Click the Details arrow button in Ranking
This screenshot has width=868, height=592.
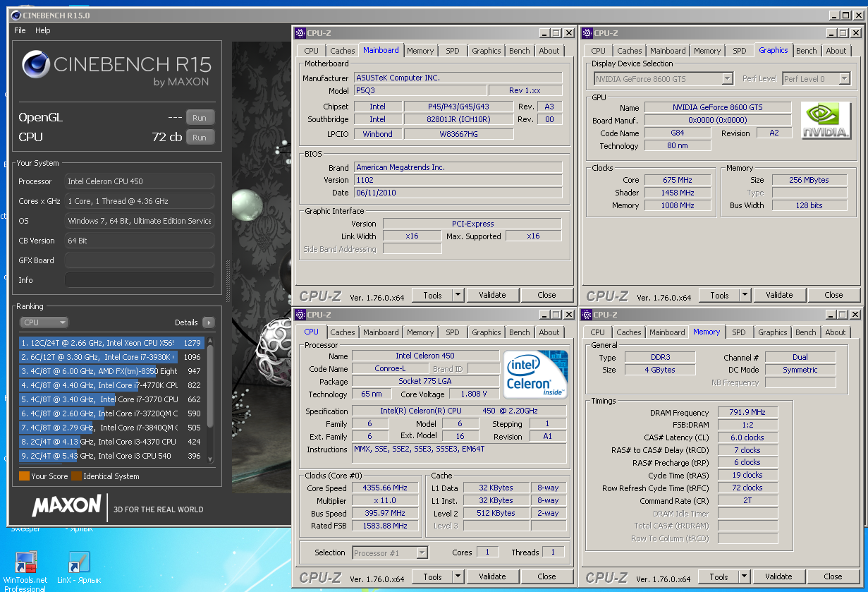click(x=208, y=322)
